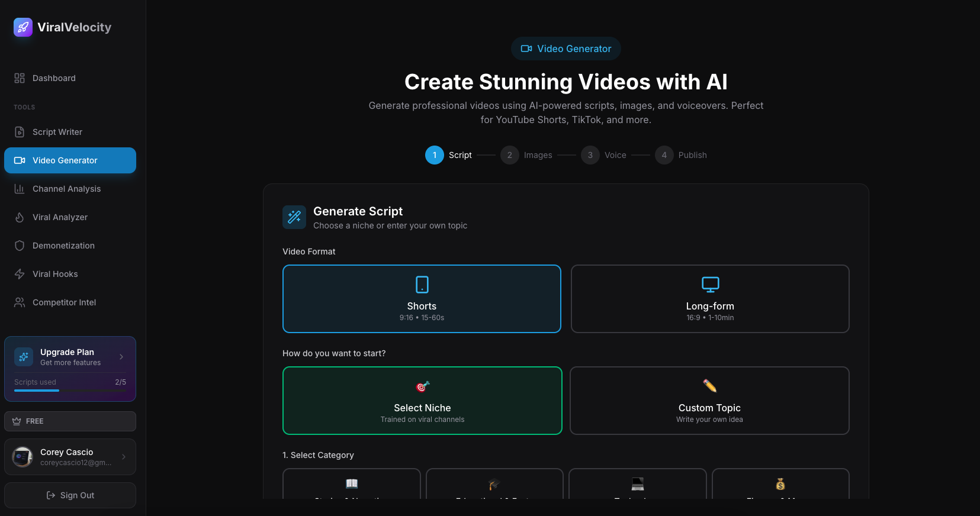Click the Script Writer file icon
The image size is (980, 516).
coord(20,132)
